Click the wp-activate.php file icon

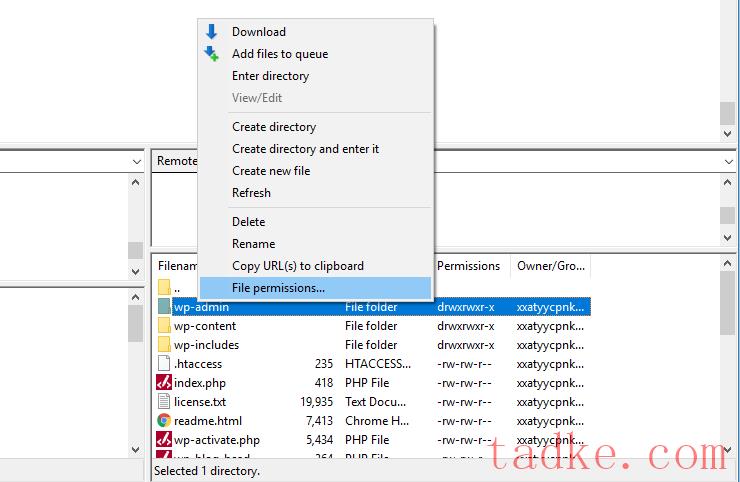point(164,440)
